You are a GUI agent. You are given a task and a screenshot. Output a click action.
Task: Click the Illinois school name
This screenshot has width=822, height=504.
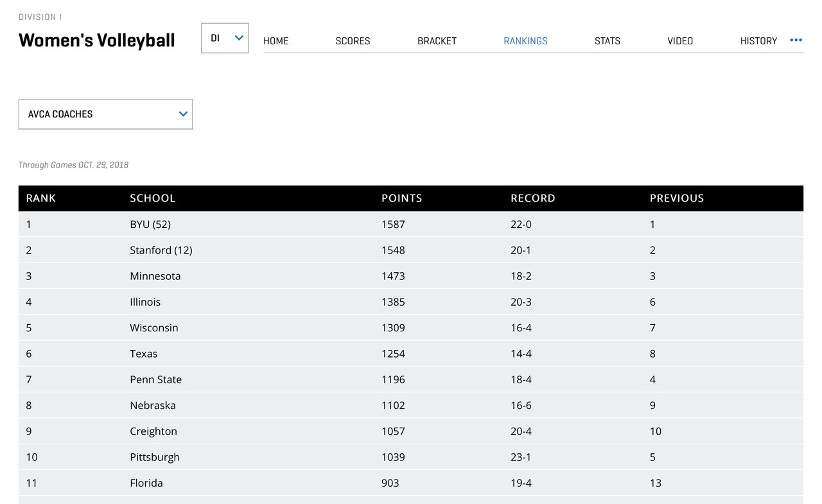click(x=145, y=302)
